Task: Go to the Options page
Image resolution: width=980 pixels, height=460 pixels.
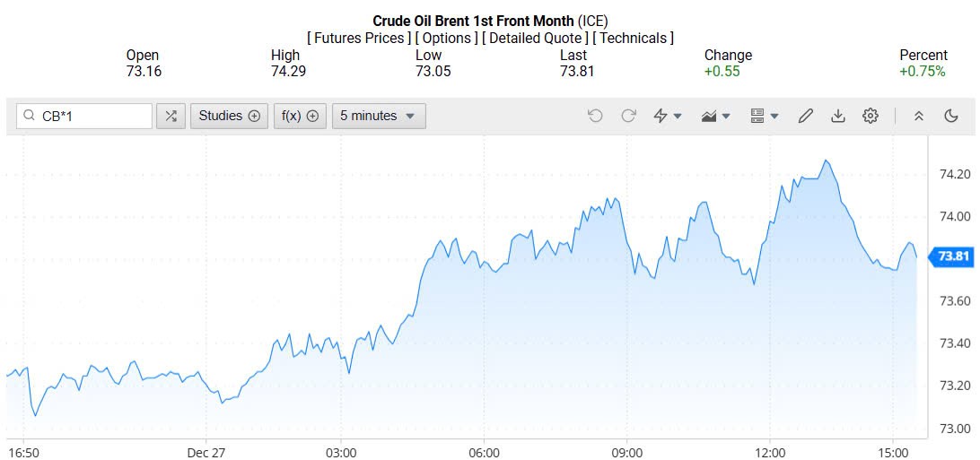Action: click(x=447, y=39)
